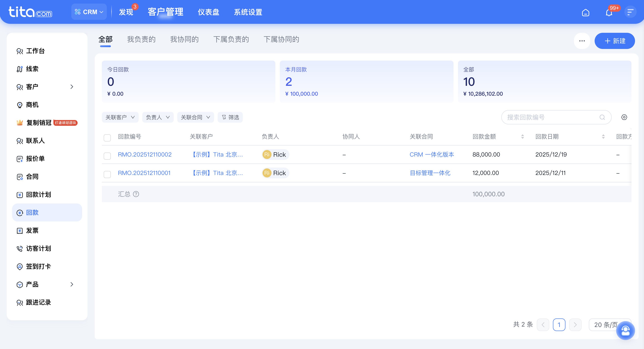Open 回款计划 in the sidebar
Viewport: 644px width, 349px height.
coord(47,194)
